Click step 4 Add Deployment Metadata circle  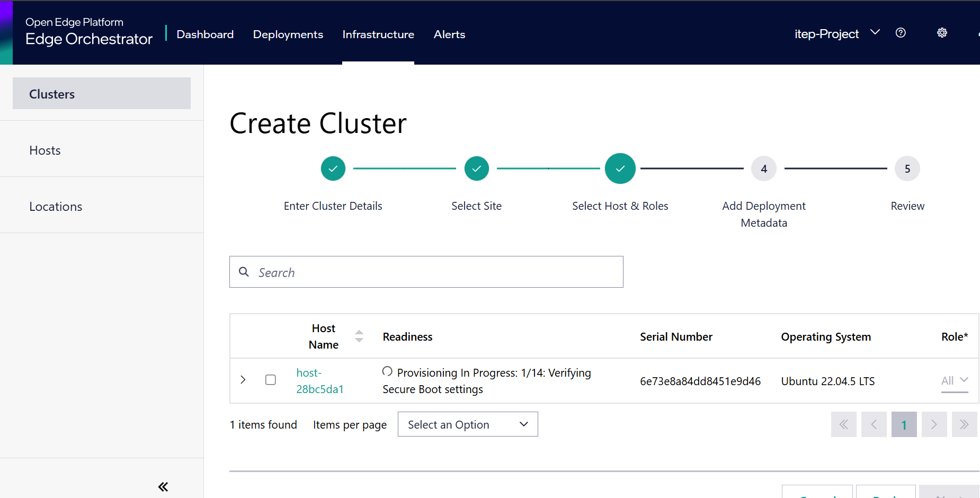click(x=763, y=168)
